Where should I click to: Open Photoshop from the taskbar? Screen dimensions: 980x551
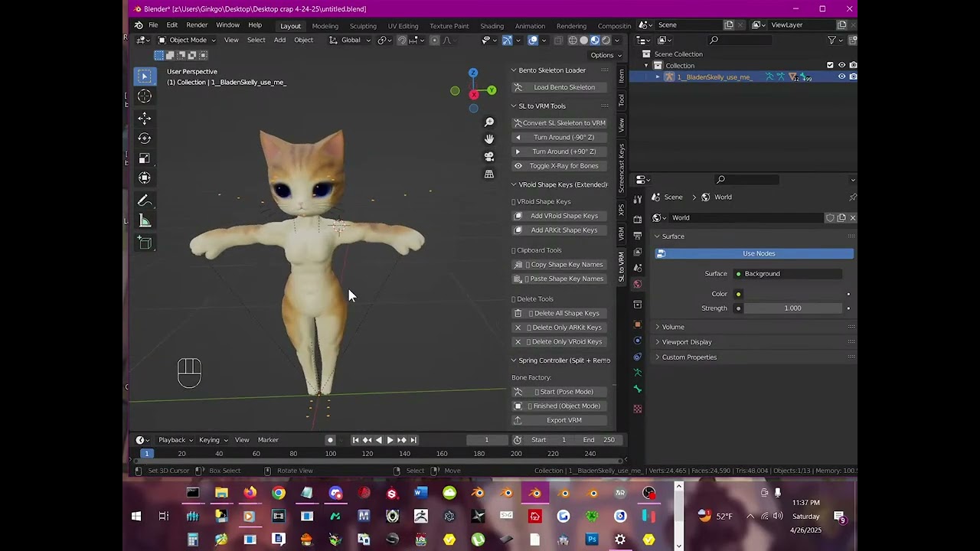592,540
